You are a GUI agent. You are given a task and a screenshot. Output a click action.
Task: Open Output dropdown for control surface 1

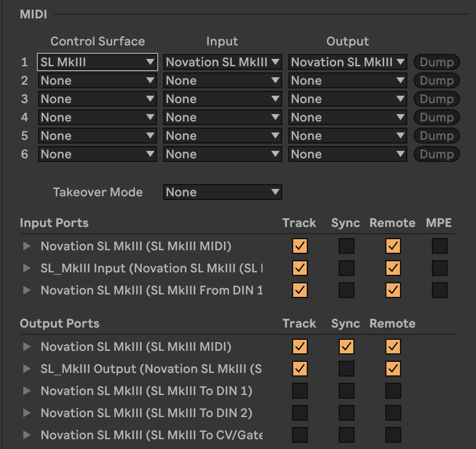348,62
